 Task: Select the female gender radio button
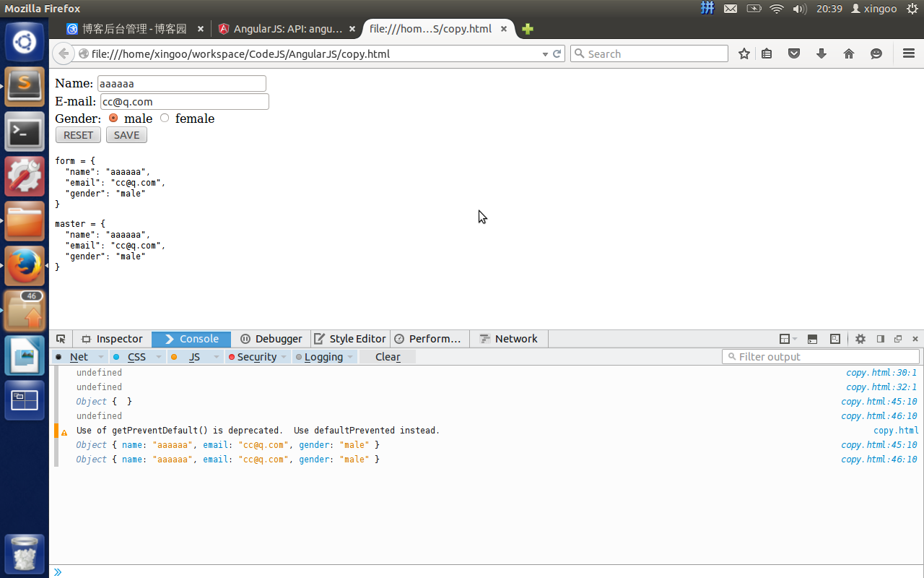[165, 118]
